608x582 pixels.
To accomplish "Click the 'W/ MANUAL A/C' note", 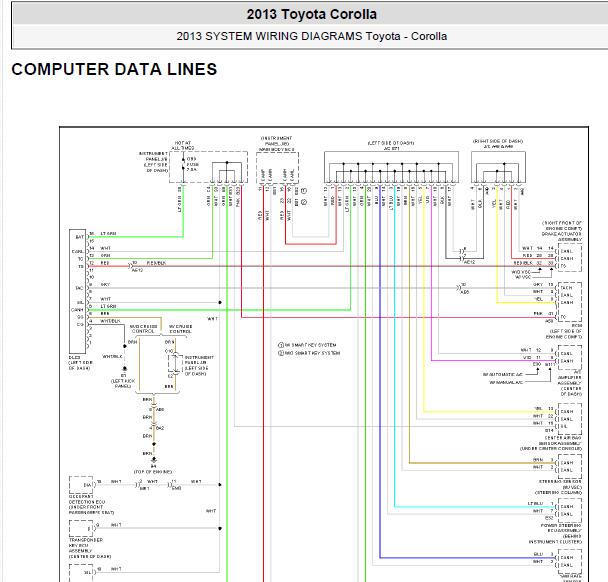I will click(x=506, y=382).
